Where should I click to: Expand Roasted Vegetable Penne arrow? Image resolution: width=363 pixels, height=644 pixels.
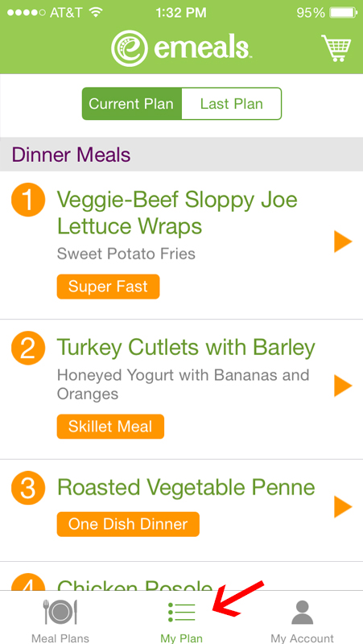pos(343,507)
